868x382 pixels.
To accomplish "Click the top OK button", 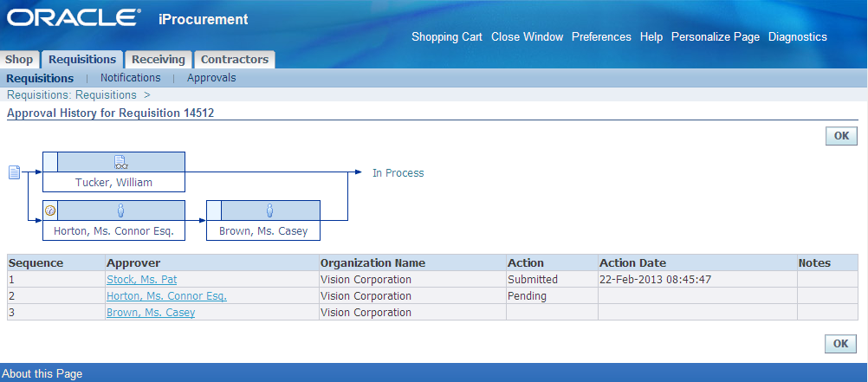I will coord(841,136).
